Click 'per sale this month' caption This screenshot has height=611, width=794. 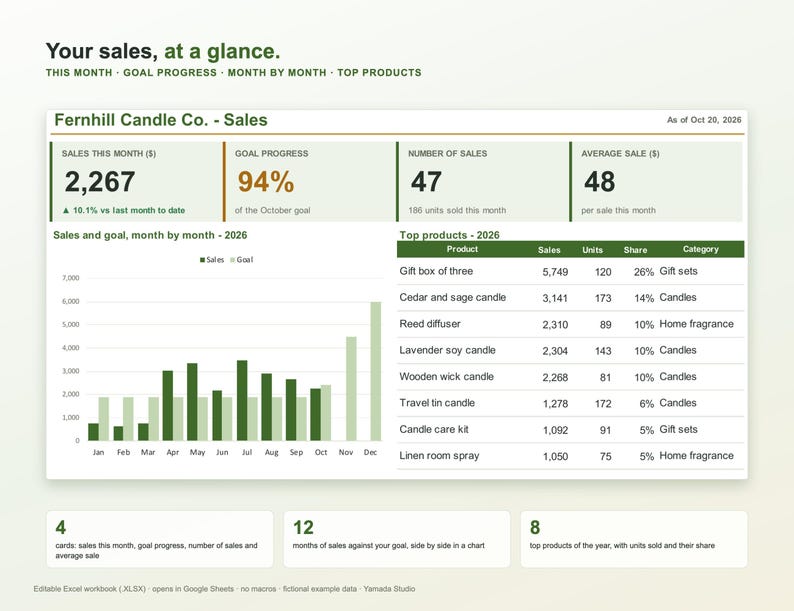(618, 210)
